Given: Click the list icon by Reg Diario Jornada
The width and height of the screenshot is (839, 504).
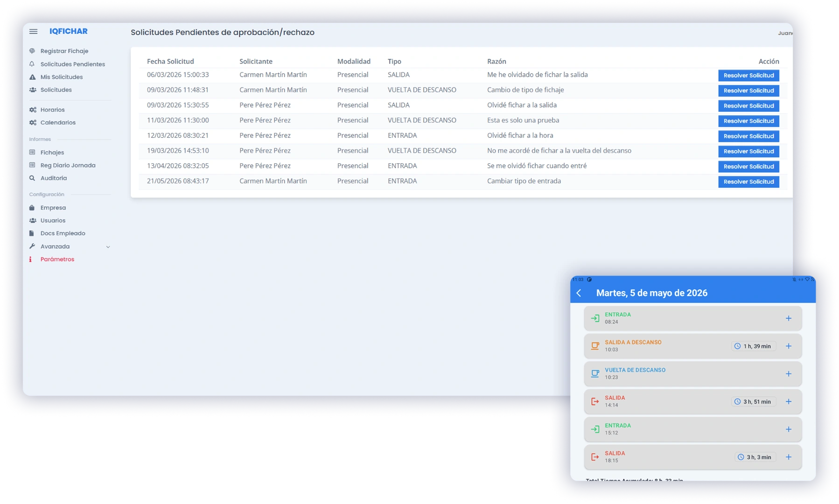Looking at the screenshot, I should 32,165.
